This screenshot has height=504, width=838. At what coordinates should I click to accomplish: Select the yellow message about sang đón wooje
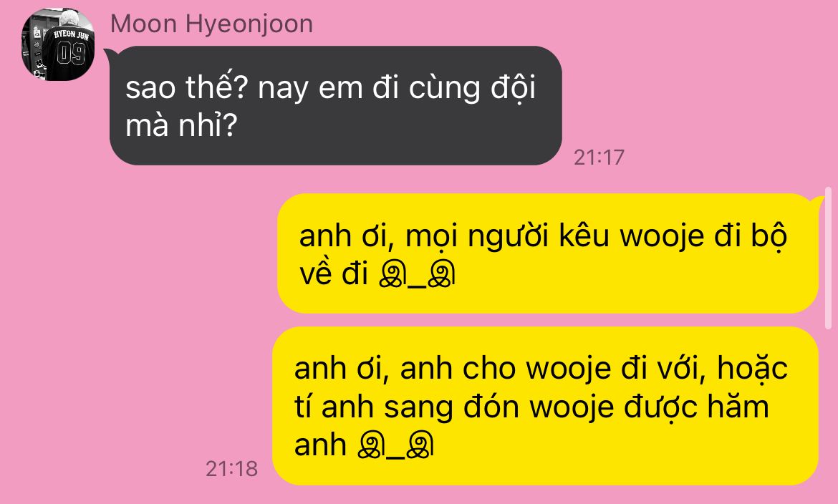click(x=545, y=406)
